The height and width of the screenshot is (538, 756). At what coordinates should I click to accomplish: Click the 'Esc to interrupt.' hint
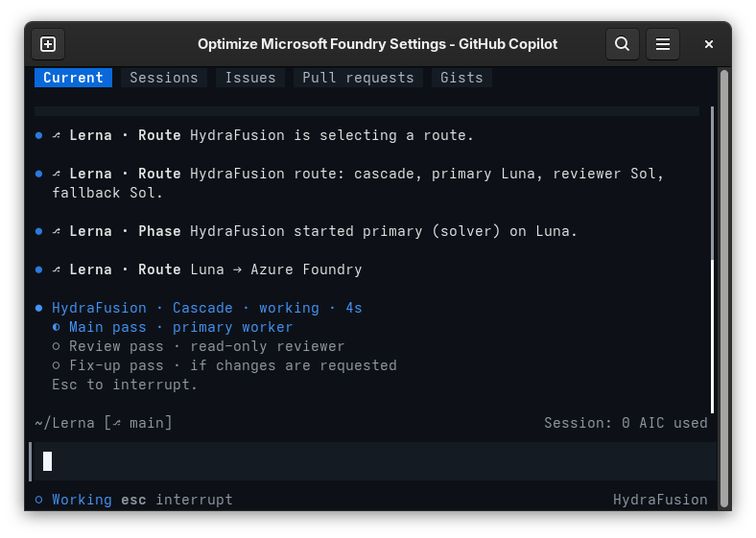point(125,385)
